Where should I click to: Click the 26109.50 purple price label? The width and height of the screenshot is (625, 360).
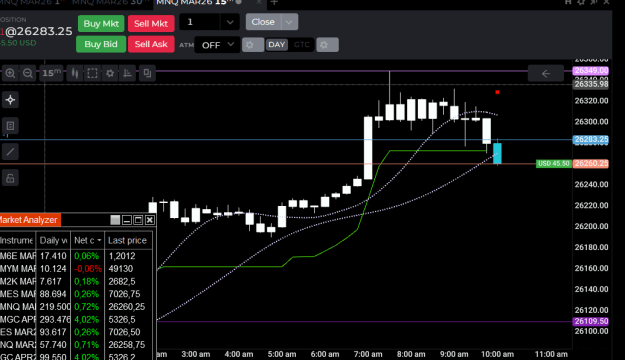point(591,321)
